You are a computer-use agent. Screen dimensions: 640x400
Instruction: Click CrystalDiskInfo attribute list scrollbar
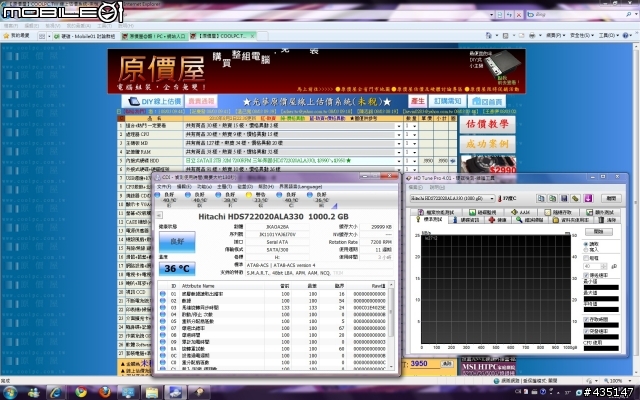(391, 324)
